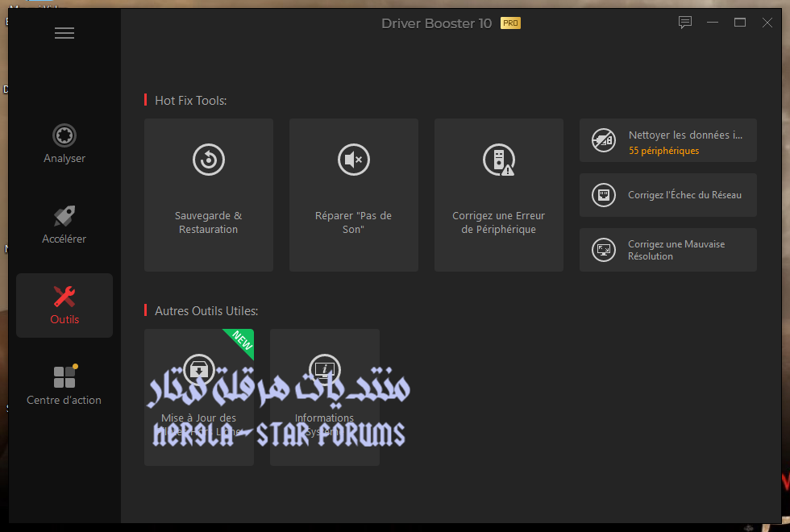
Task: Click the Hot Fix Tools heading
Action: (x=190, y=100)
